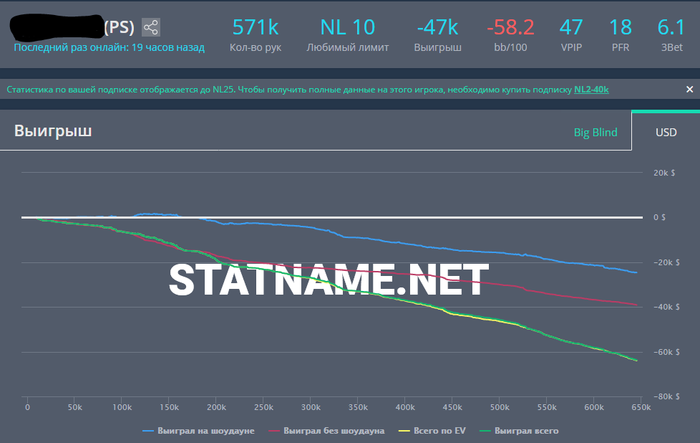Click the (PS) site tag

coord(119,28)
